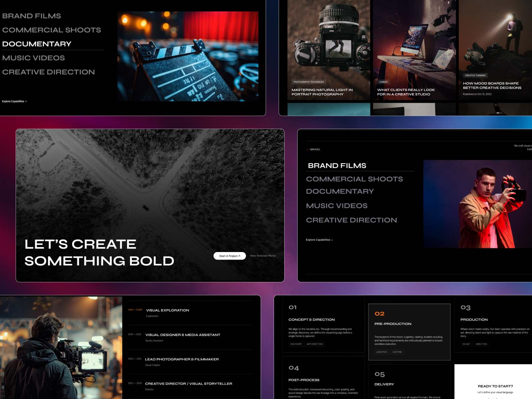Click the photographer portrait in the Services panel
Image resolution: width=532 pixels, height=399 pixels.
(478, 204)
